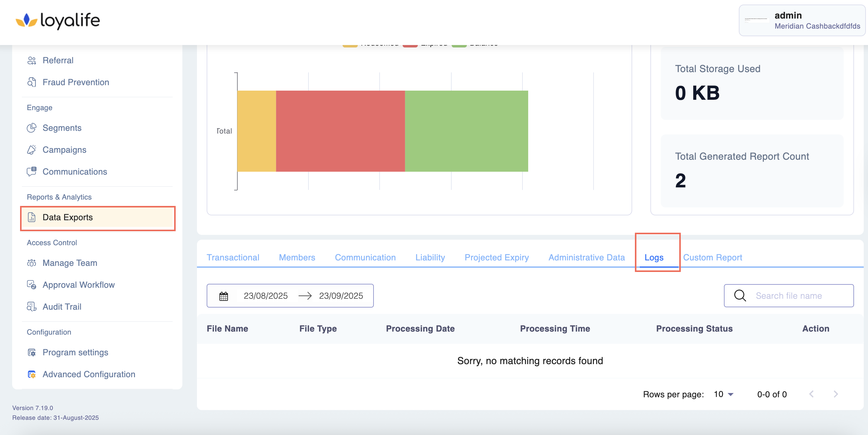Go to next page arrow
This screenshot has height=435, width=868.
click(x=836, y=394)
